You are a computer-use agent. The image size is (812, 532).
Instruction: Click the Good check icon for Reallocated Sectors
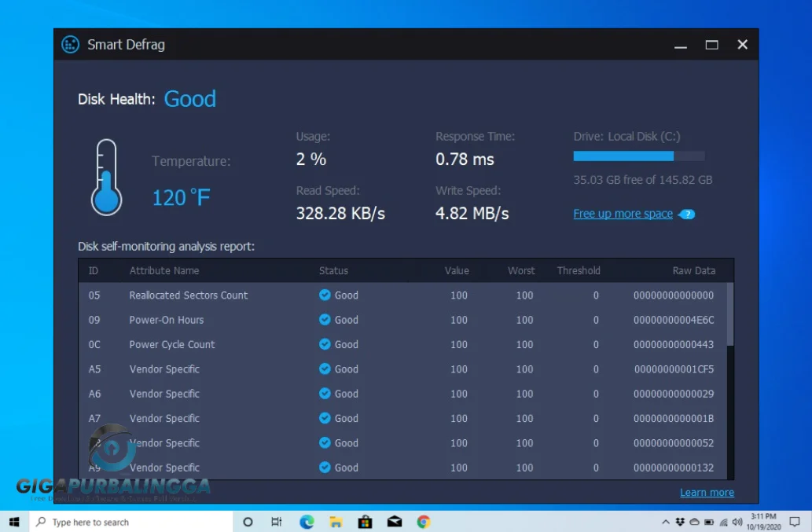[x=325, y=295]
